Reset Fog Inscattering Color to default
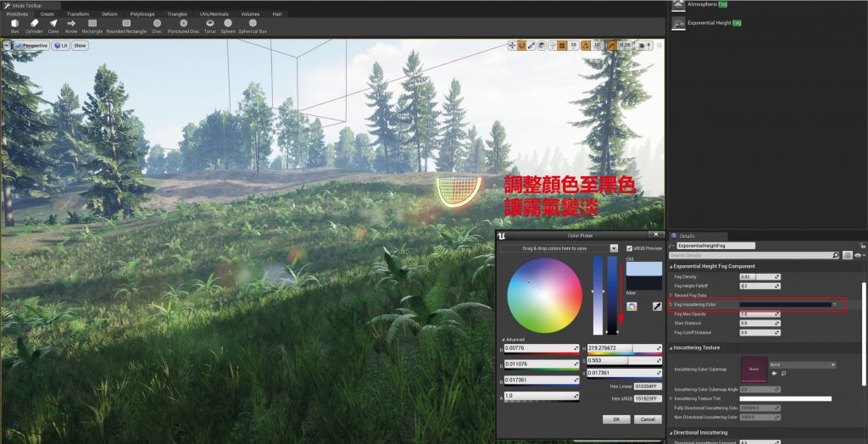Image resolution: width=868 pixels, height=444 pixels. coord(834,304)
